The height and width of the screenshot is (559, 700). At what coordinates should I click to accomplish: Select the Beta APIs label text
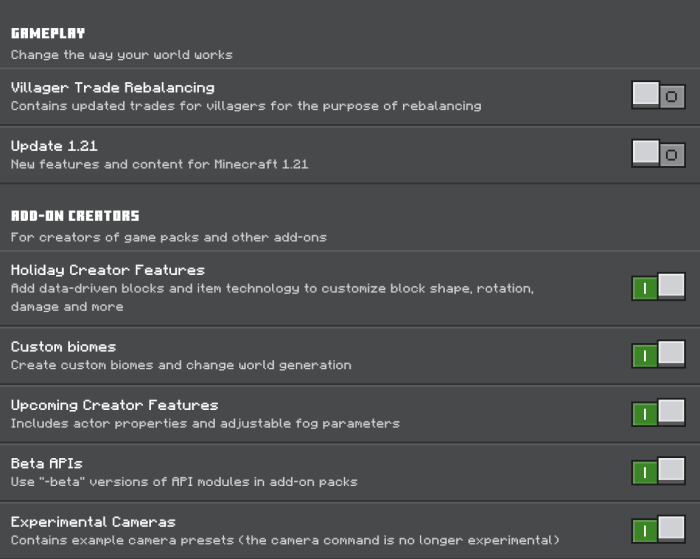point(46,463)
